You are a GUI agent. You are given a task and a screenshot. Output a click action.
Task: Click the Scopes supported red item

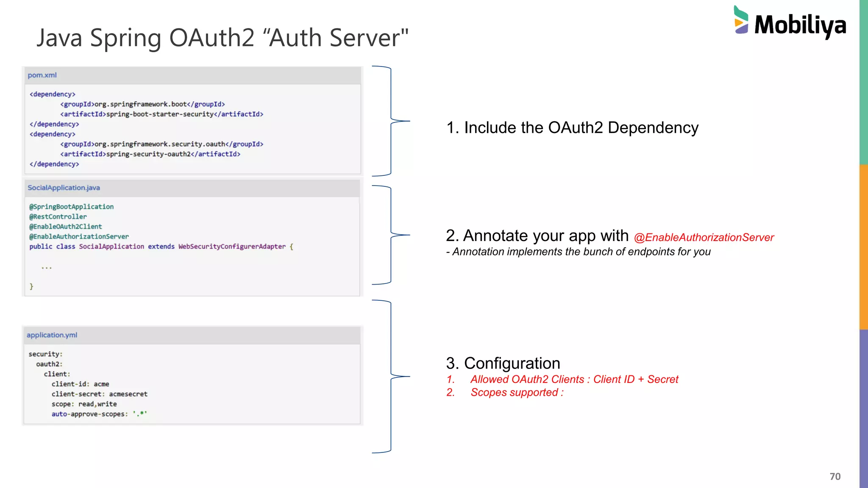tap(517, 392)
